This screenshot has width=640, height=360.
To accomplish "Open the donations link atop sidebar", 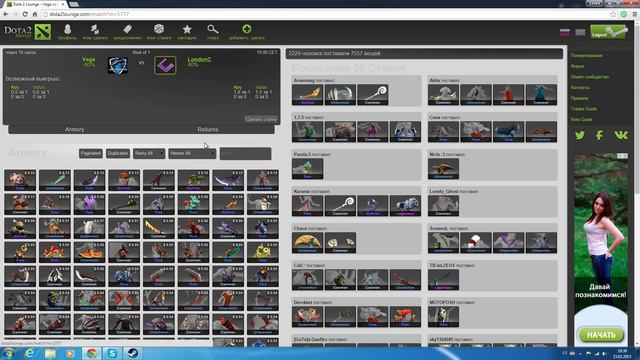I will 587,55.
